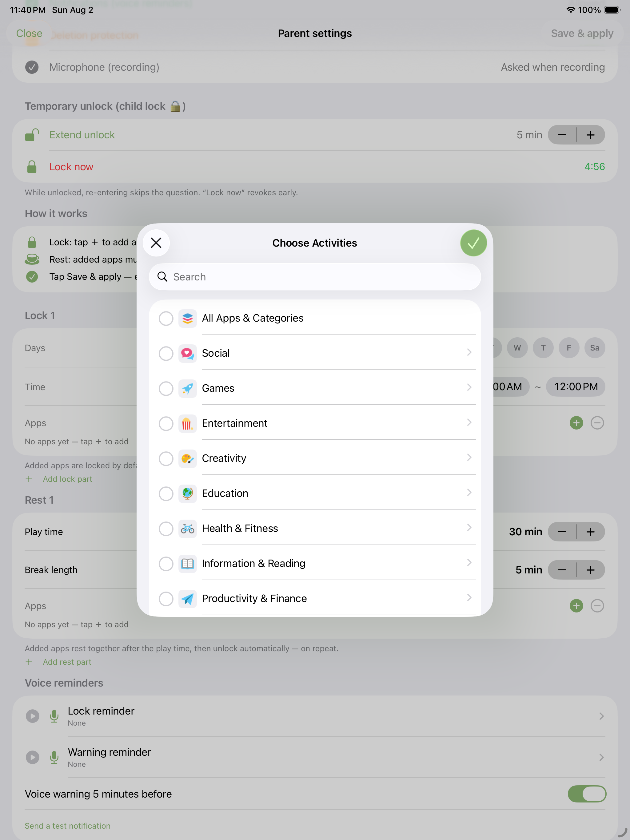Screen dimensions: 630x840
Task: Tap Add rest part link
Action: [67, 662]
